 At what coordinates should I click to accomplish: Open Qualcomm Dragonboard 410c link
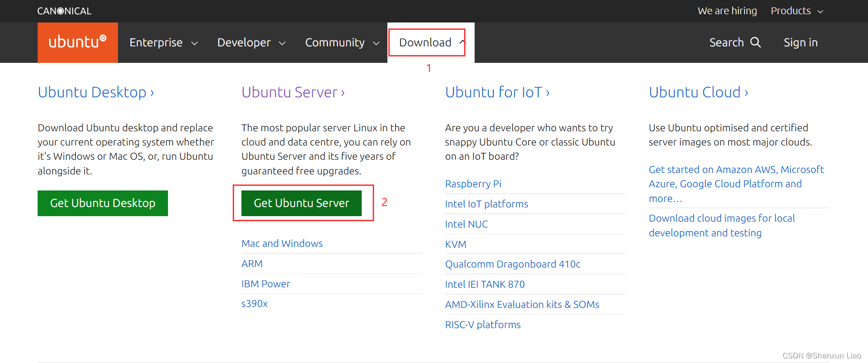point(513,264)
